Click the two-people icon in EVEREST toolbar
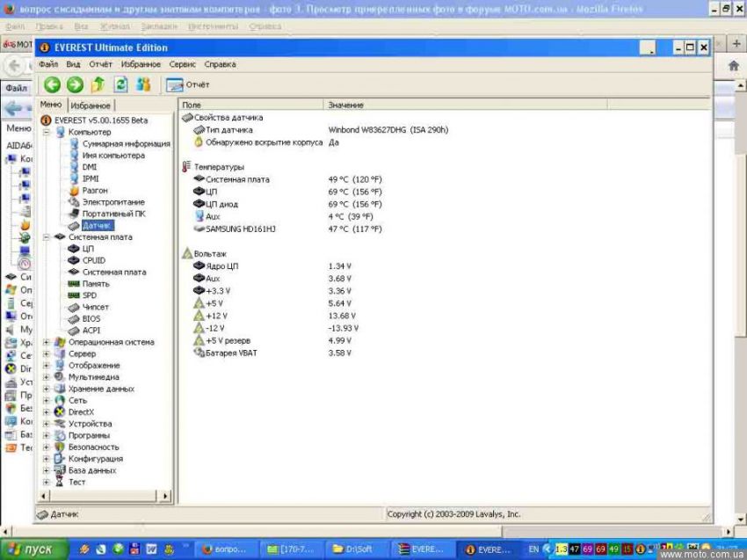Image resolution: width=747 pixels, height=560 pixels. (143, 84)
